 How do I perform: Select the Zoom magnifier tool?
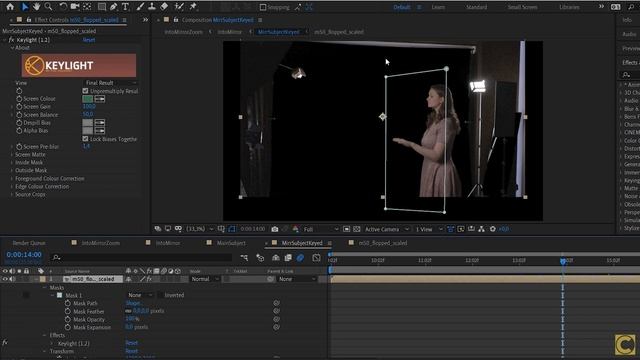[x=49, y=7]
